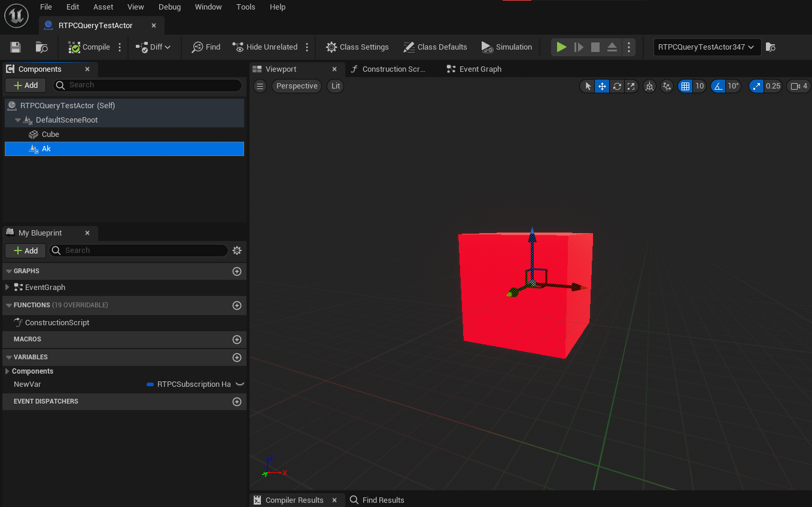Click the Browse to asset icon
Screen dimensions: 812x507
[x=41, y=47]
